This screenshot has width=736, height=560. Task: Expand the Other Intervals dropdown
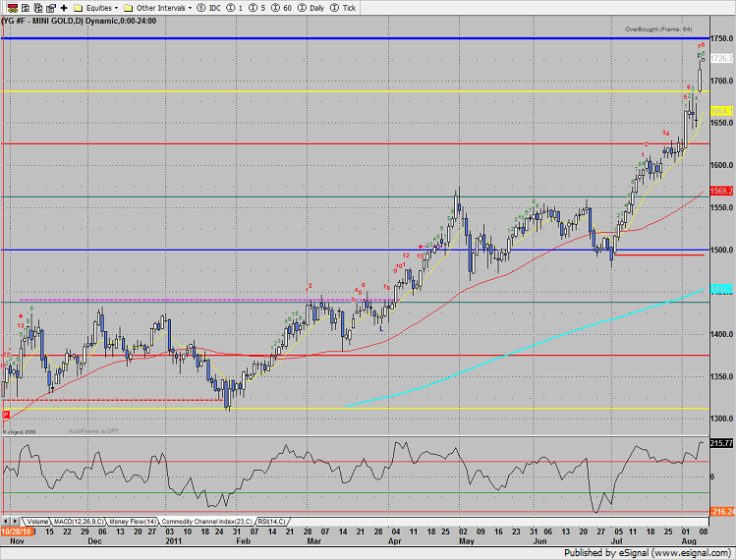click(x=190, y=8)
